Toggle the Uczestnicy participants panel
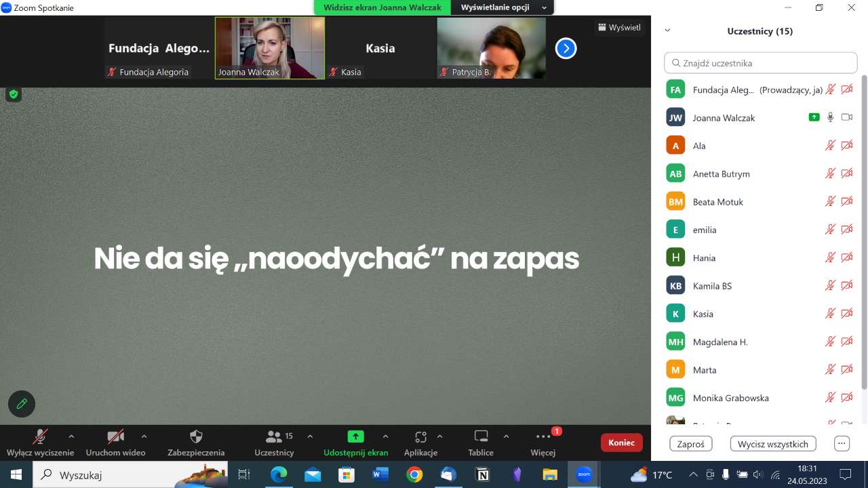 tap(275, 436)
